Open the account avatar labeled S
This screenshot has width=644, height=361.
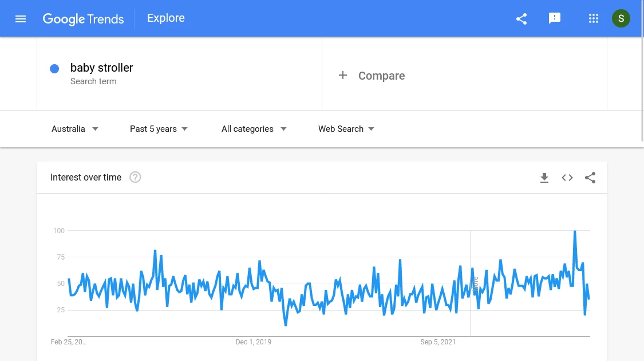tap(621, 18)
